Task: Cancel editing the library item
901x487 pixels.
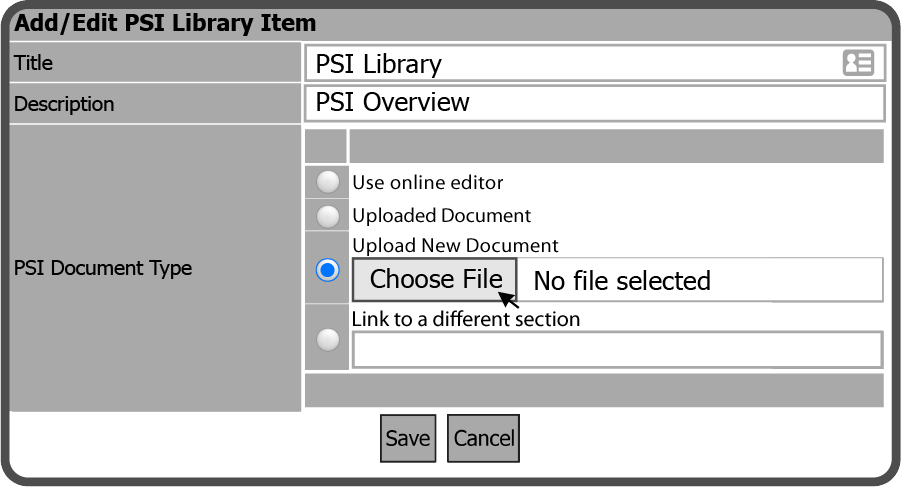Action: [483, 438]
